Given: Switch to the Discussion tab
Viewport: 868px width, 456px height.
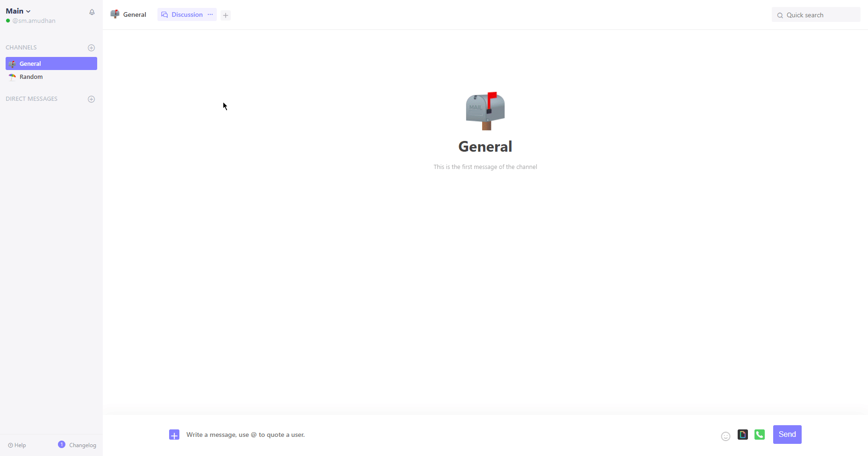Looking at the screenshot, I should pyautogui.click(x=186, y=14).
